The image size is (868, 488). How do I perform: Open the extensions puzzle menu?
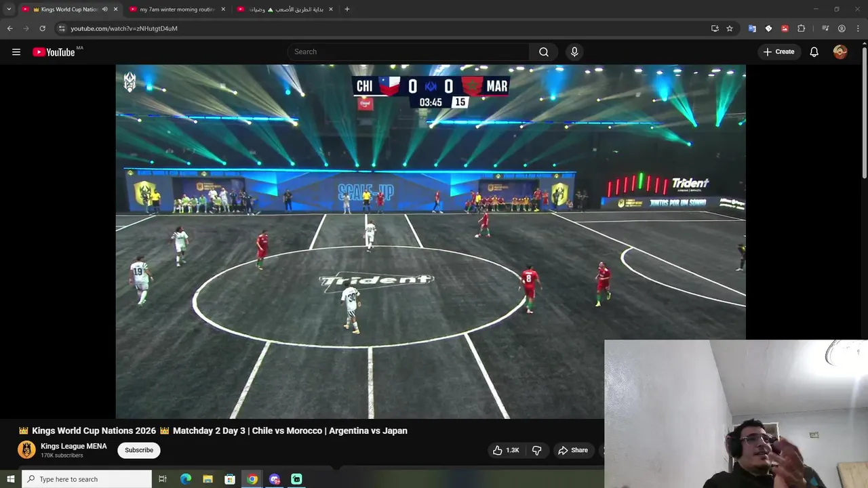[801, 28]
